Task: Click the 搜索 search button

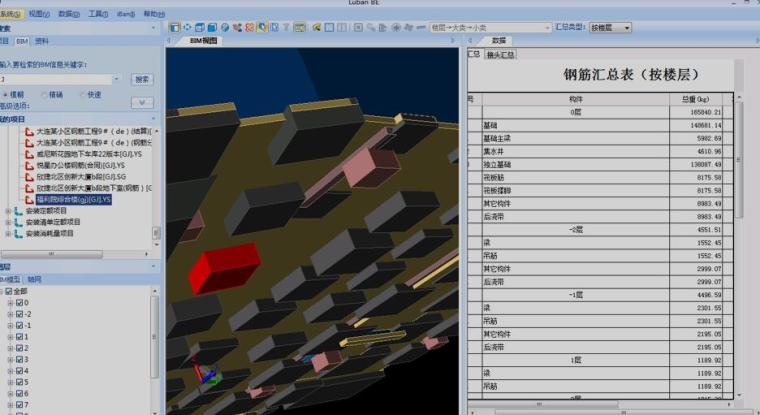Action: (x=142, y=78)
